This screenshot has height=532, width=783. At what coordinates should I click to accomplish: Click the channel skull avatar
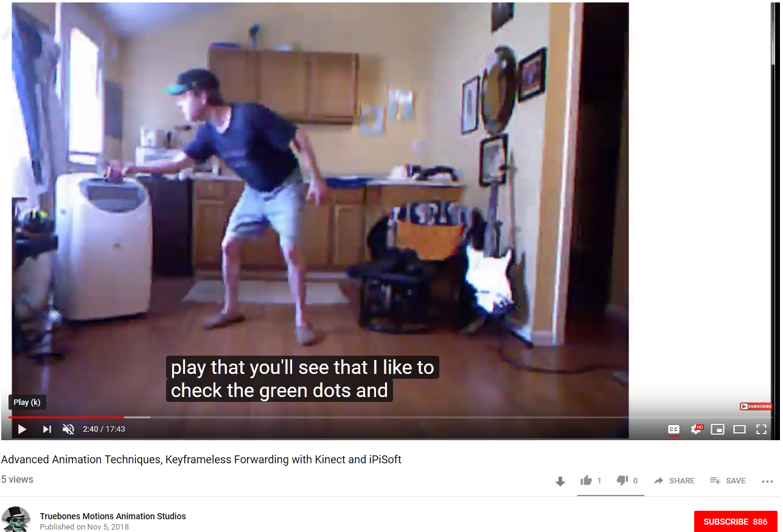pyautogui.click(x=16, y=519)
